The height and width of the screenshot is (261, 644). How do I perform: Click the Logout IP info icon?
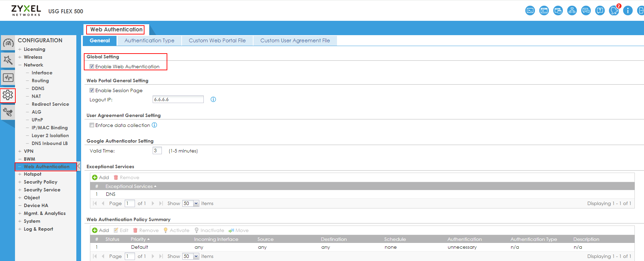pyautogui.click(x=213, y=100)
